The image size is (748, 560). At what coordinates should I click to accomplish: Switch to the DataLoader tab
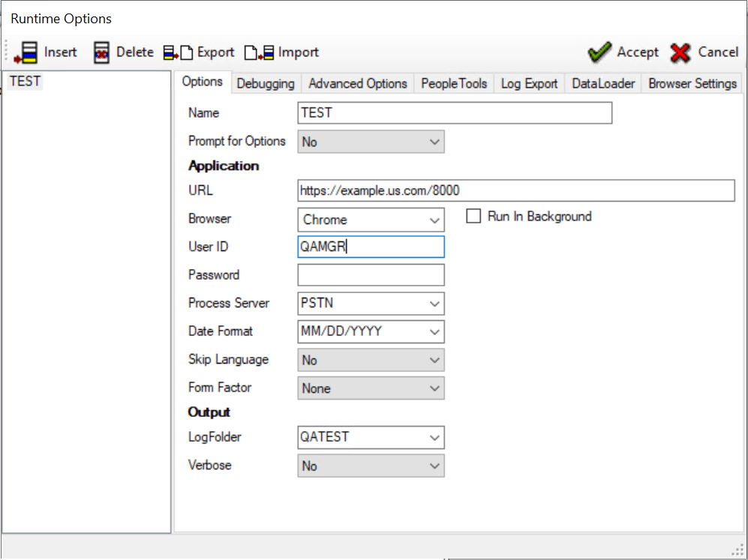click(602, 83)
